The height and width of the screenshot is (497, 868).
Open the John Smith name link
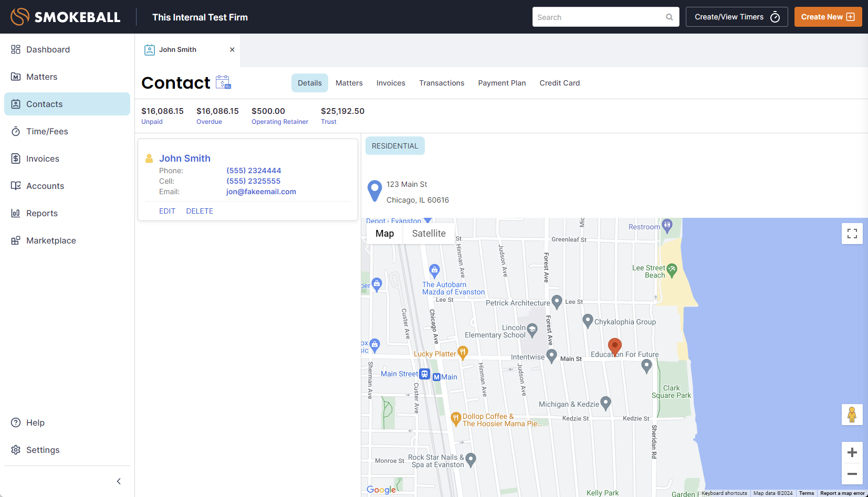[185, 158]
